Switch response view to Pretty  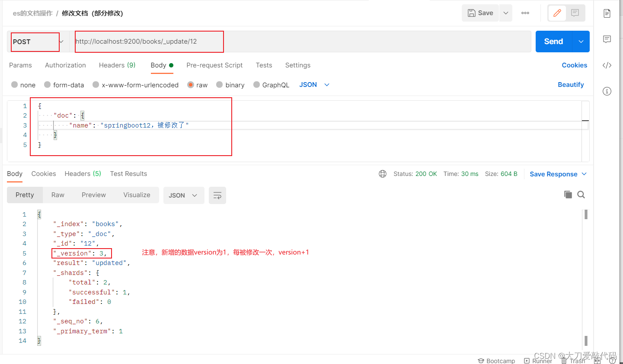tap(25, 195)
